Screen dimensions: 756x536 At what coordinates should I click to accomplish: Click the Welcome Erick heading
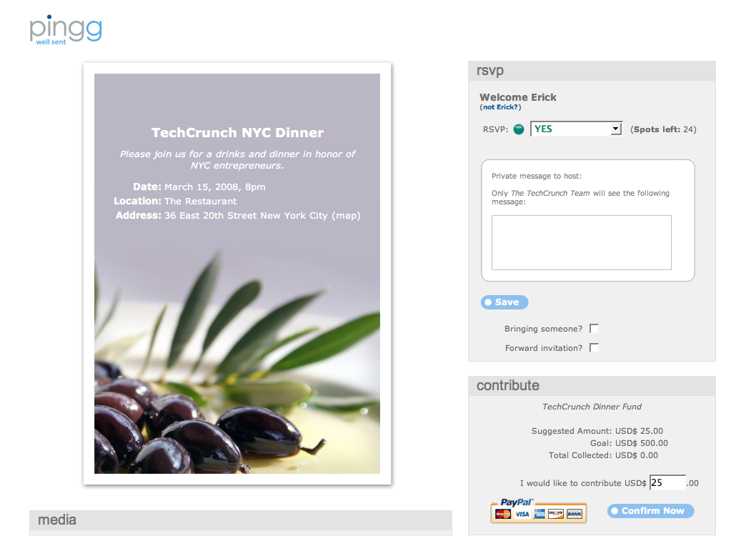[518, 97]
